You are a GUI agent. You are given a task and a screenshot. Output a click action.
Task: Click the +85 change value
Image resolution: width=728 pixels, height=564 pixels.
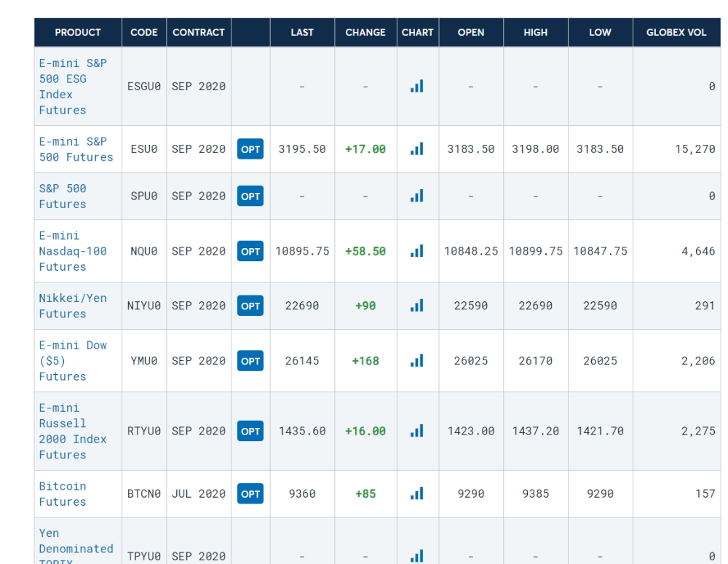pos(365,493)
